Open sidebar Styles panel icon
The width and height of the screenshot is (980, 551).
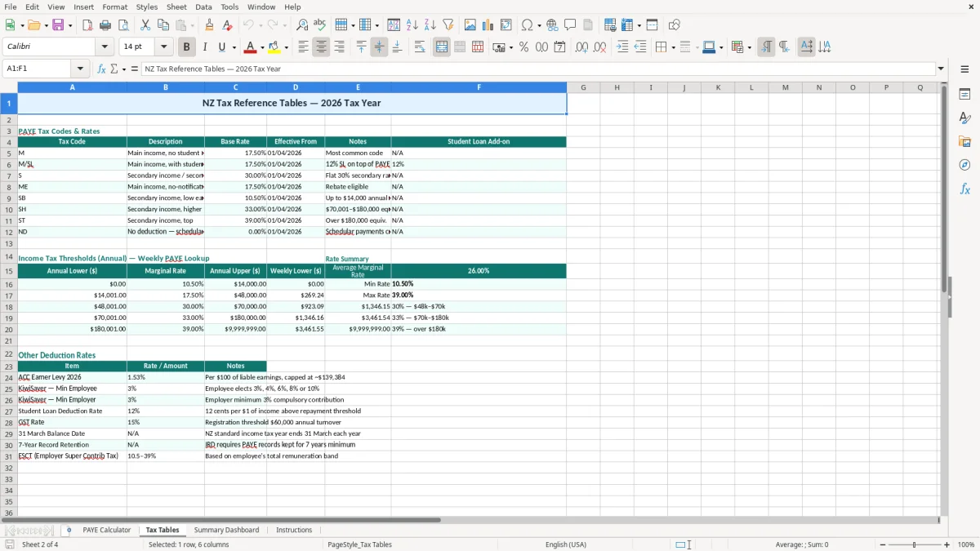964,118
